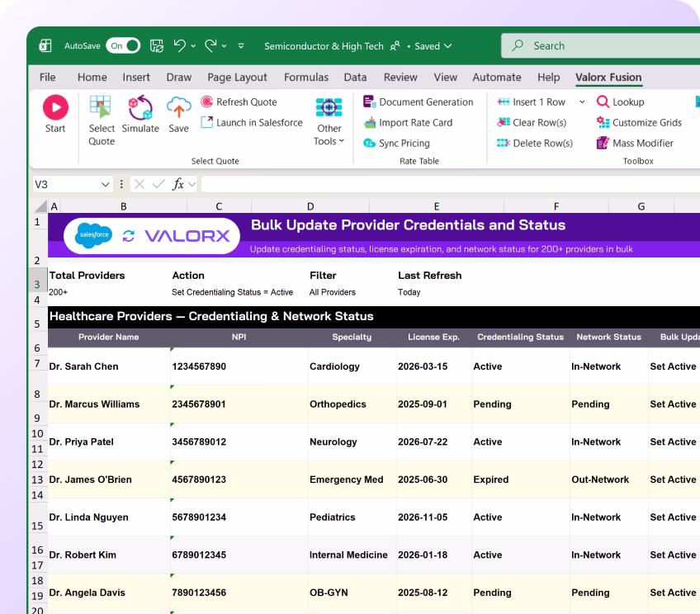Switch to the Data tab

[x=355, y=78]
